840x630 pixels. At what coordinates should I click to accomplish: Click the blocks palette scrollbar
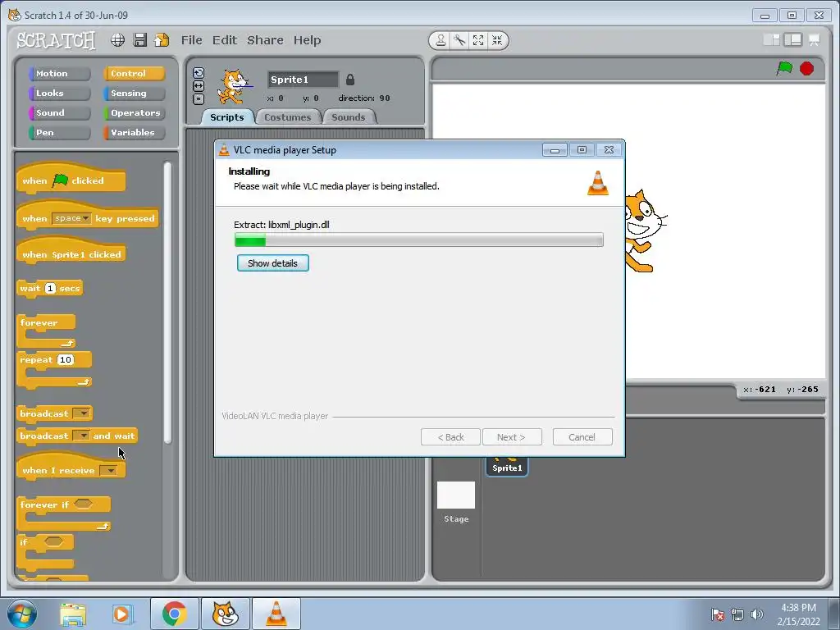click(167, 303)
